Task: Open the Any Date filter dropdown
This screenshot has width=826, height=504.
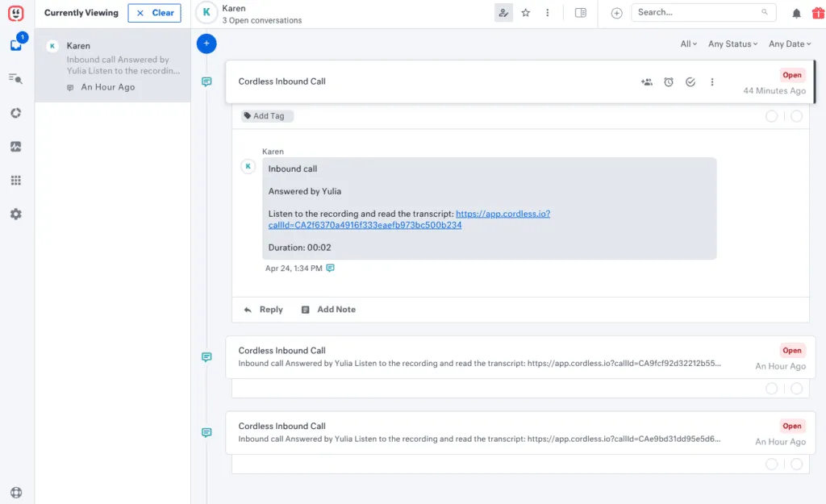Action: pyautogui.click(x=790, y=44)
